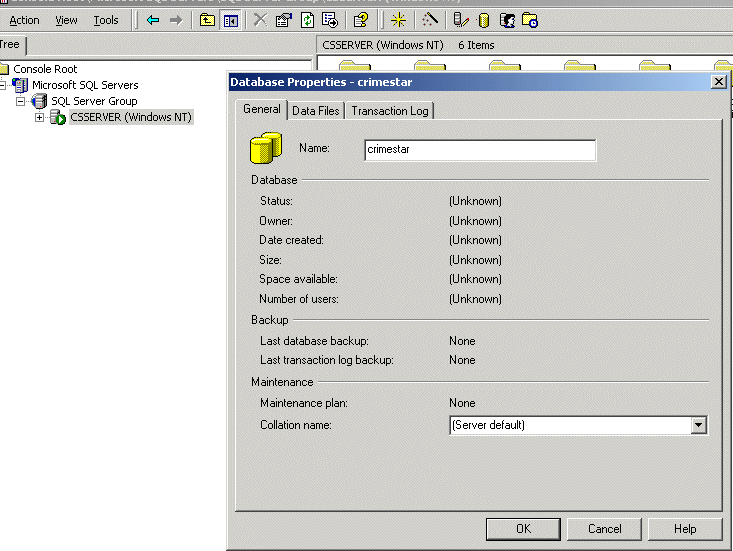Viewport: 733px width, 551px height.
Task: Click the Delete (X) toolbar icon
Action: coord(260,20)
